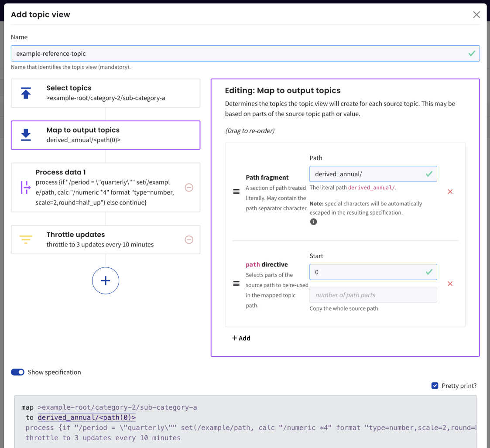Click the path directive drag handle
The height and width of the screenshot is (448, 490).
(x=236, y=284)
